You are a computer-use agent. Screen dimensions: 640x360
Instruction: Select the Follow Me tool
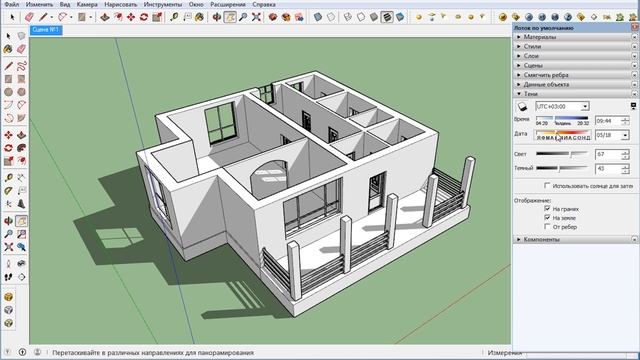coord(22,148)
